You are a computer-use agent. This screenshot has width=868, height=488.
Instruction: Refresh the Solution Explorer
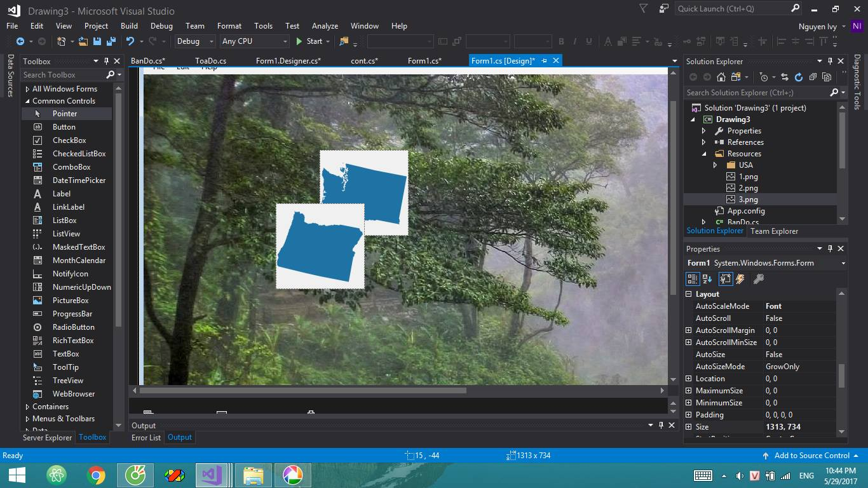[797, 77]
